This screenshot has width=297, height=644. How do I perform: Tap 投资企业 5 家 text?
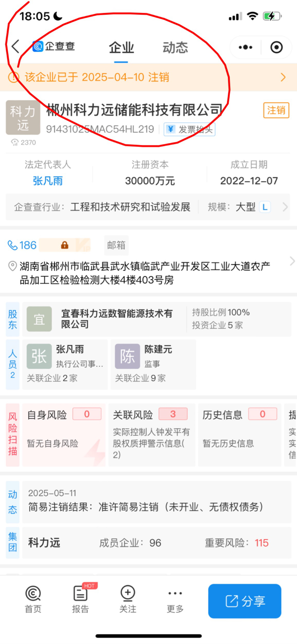pos(217,325)
